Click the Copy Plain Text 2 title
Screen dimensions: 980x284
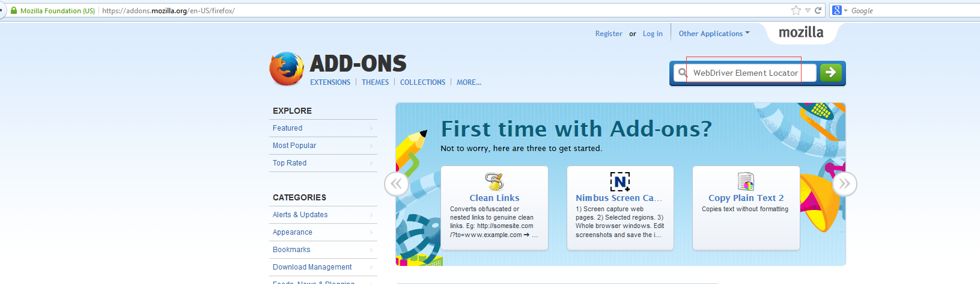pyautogui.click(x=746, y=198)
